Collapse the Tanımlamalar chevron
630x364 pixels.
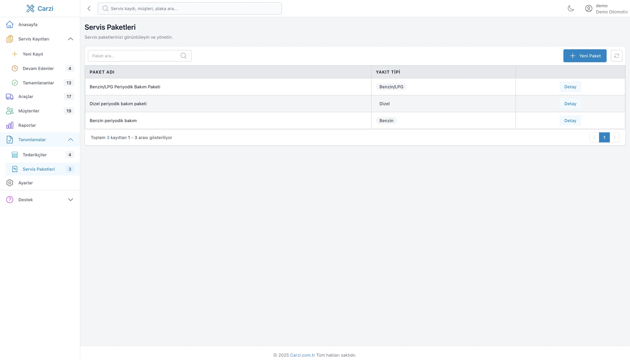click(71, 140)
